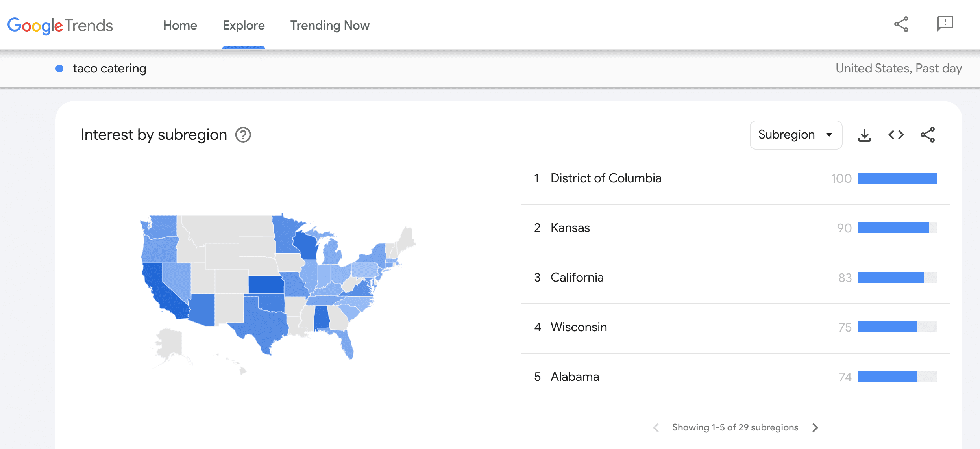The height and width of the screenshot is (449, 980).
Task: Open the send feedback icon
Action: pos(945,24)
